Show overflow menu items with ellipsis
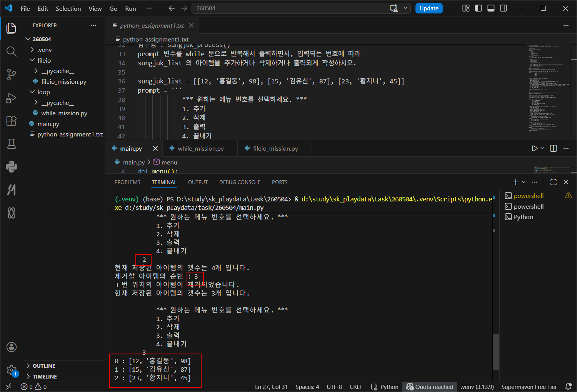This screenshot has width=577, height=392. 149,8
